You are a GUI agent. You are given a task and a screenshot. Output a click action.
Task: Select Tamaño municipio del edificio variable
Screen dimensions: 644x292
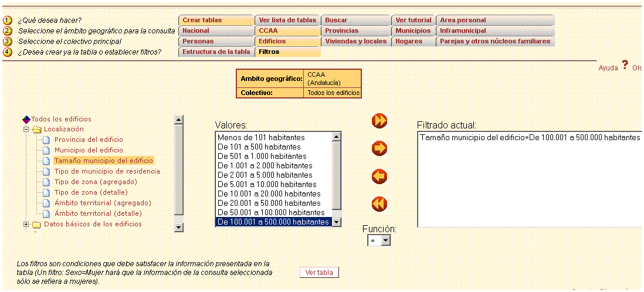(x=104, y=161)
